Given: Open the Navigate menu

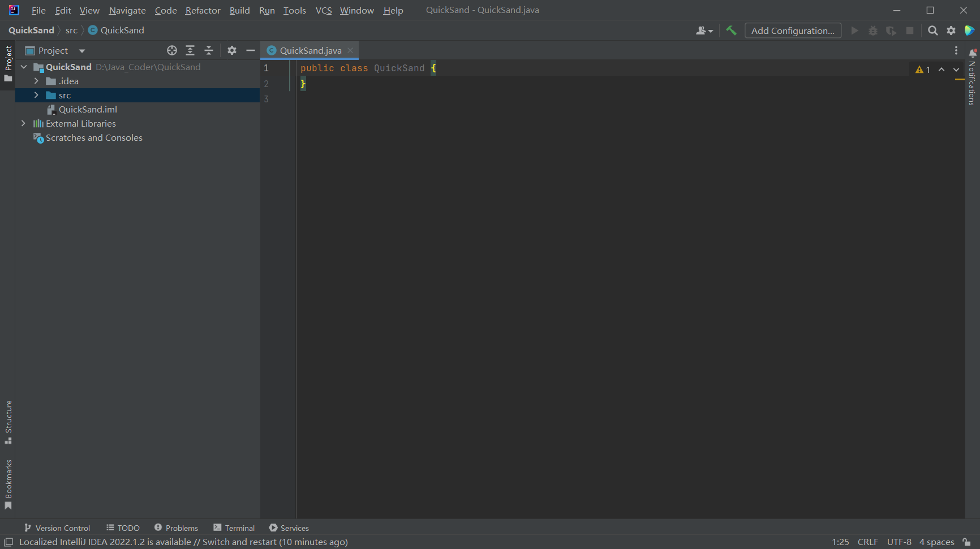Looking at the screenshot, I should pyautogui.click(x=127, y=10).
